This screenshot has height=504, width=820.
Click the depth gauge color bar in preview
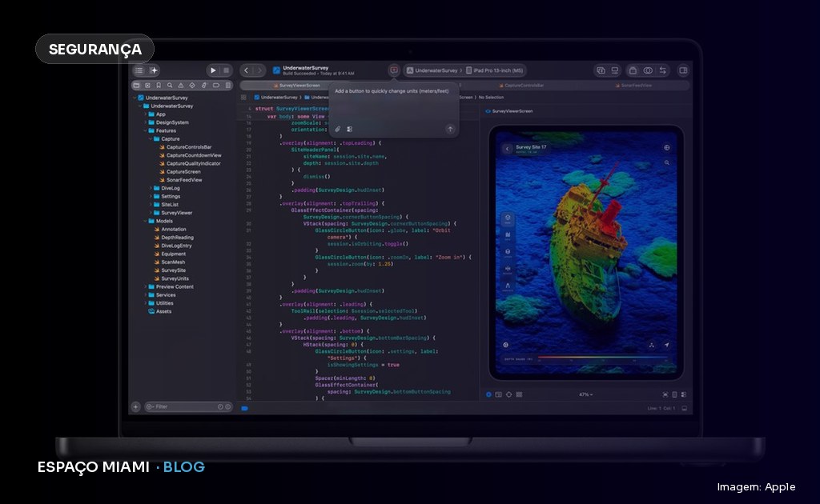pos(603,358)
